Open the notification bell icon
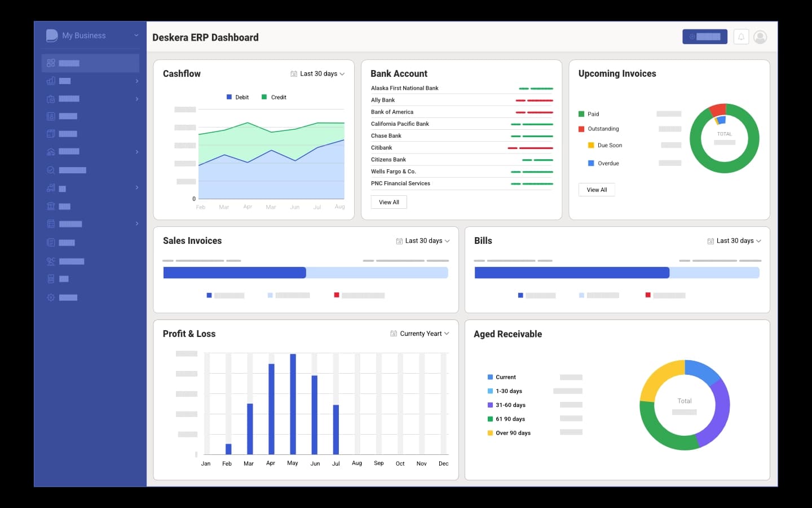Screen dimensions: 812x508 (x=741, y=37)
